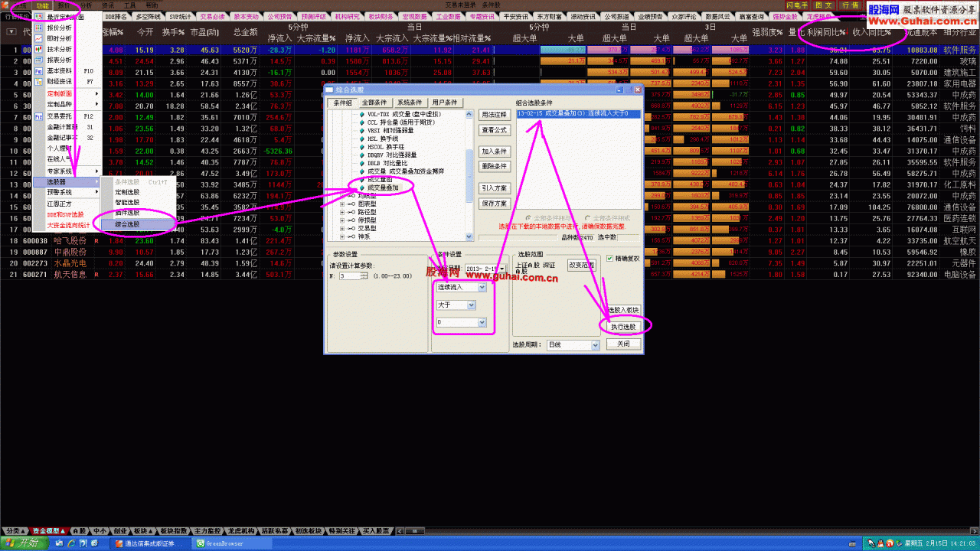Click the 基本资料 F10 icon in menu
Screen dimensions: 980x551
tap(38, 70)
